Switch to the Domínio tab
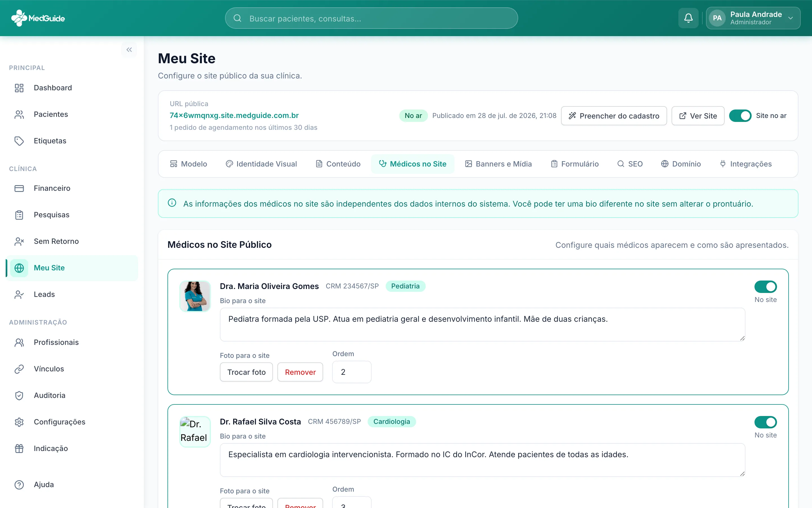 point(681,164)
